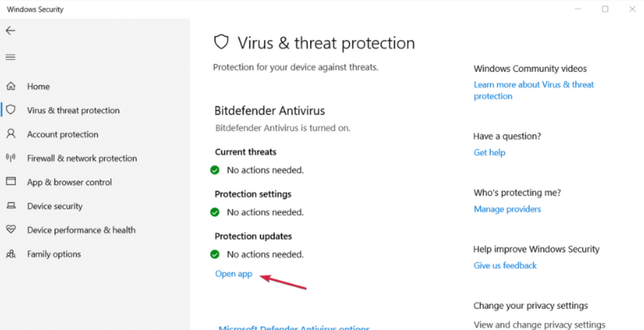This screenshot has width=644, height=330.
Task: Click the Get help link
Action: point(489,152)
